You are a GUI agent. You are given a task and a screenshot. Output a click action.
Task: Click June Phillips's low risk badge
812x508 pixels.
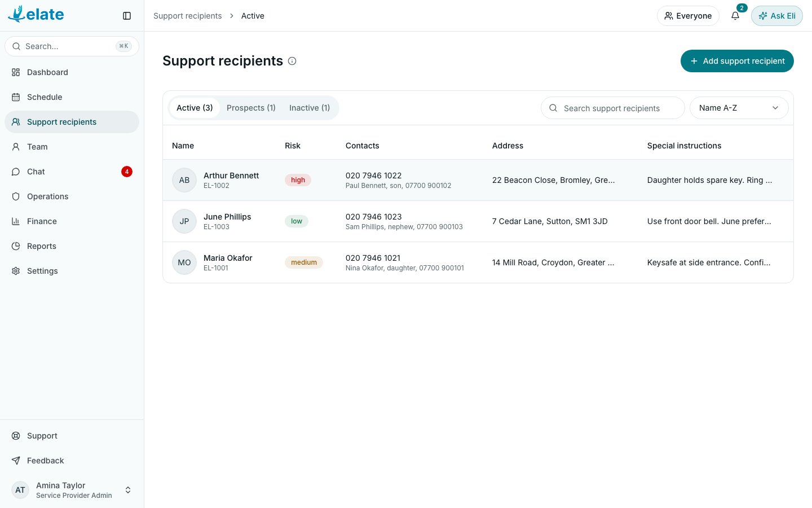click(x=297, y=221)
